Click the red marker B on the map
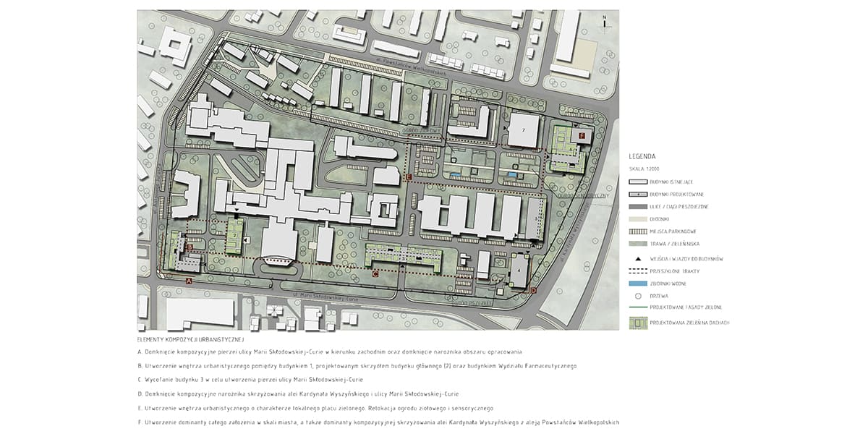This screenshot has width=868, height=434. 190,247
